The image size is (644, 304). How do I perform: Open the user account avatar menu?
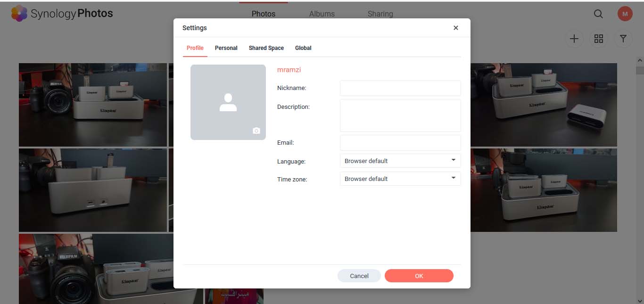(x=625, y=14)
